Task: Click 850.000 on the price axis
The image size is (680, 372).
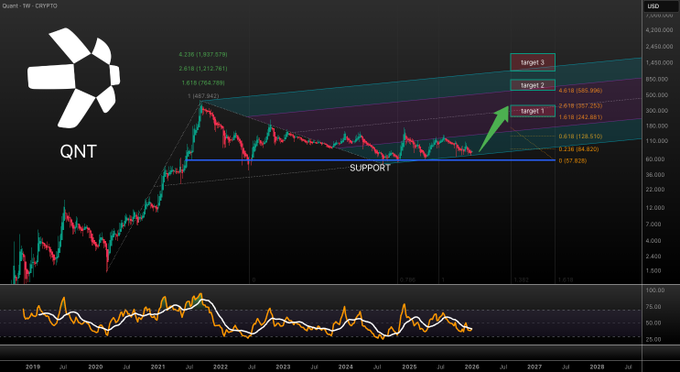Action: point(656,79)
